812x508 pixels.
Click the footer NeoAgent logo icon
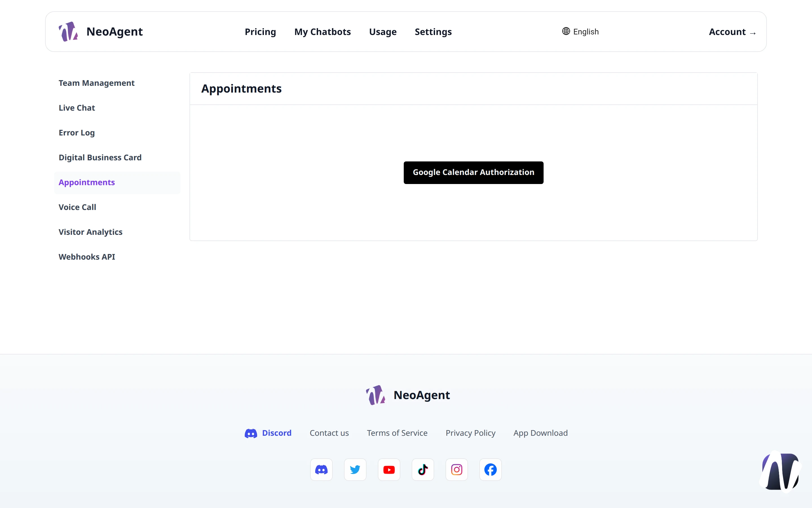point(376,395)
